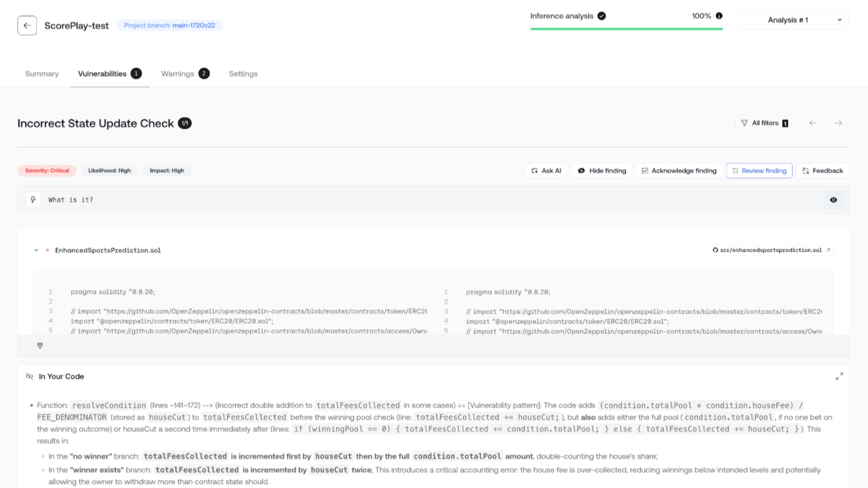Open the Analysis # 1 dropdown
This screenshot has width=868, height=488.
pyautogui.click(x=793, y=20)
